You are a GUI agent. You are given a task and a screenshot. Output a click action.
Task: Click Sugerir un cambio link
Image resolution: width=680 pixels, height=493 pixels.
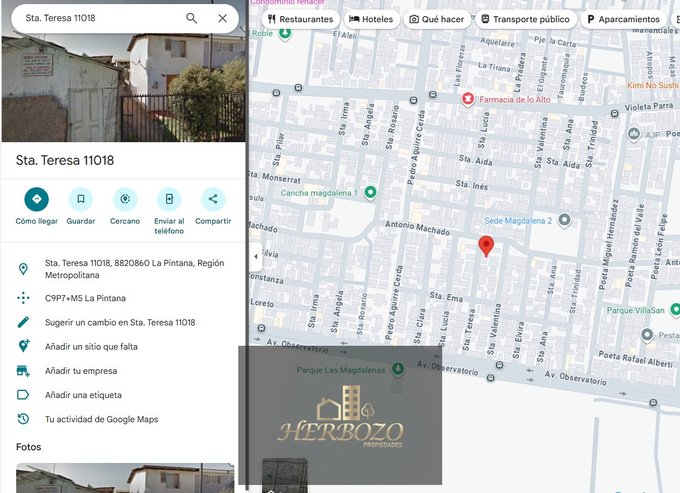coord(120,322)
